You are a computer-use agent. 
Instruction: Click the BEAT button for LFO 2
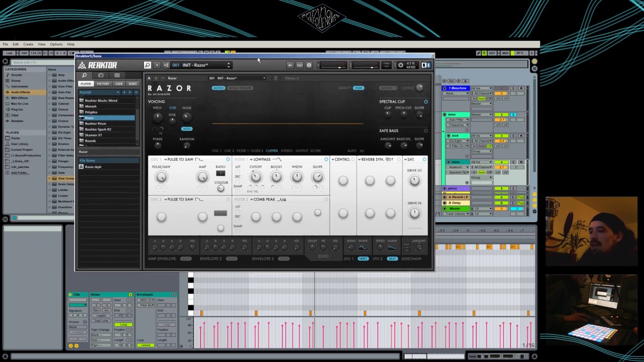pyautogui.click(x=392, y=258)
